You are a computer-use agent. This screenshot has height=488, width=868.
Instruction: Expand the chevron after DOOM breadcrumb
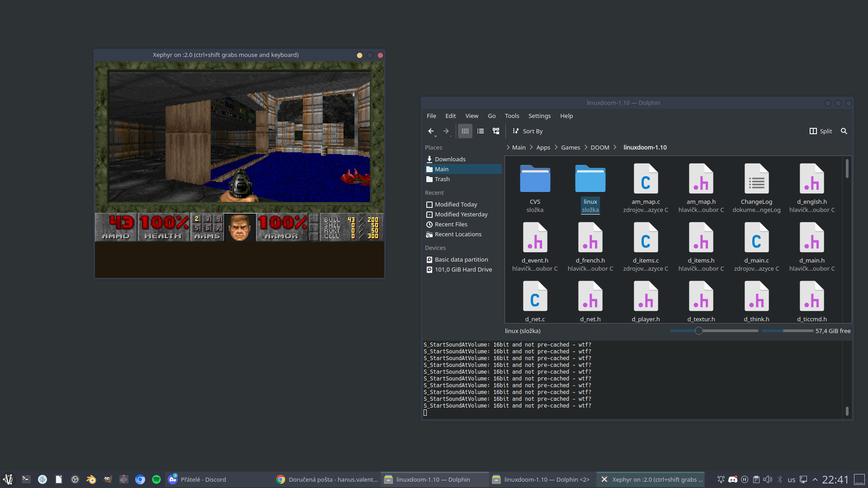click(615, 147)
